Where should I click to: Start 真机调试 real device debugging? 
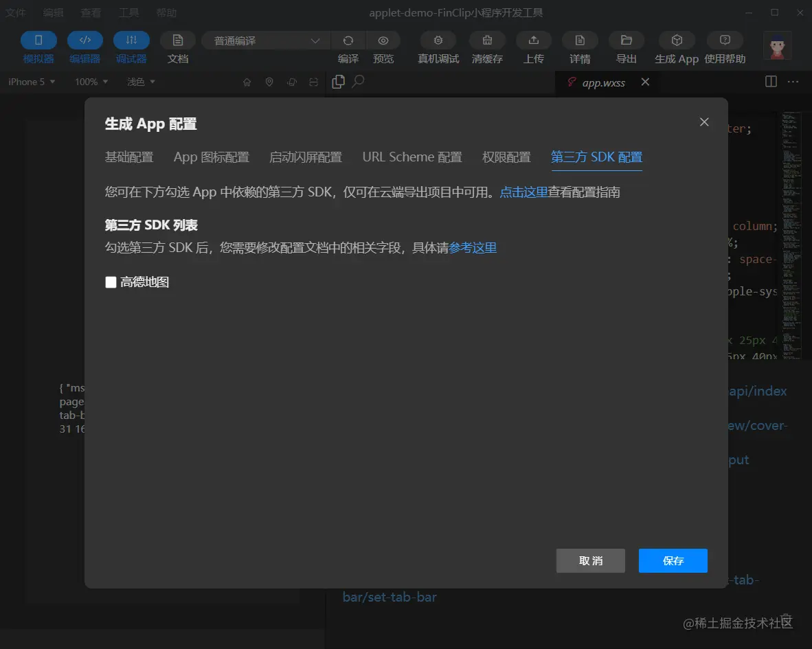(438, 41)
